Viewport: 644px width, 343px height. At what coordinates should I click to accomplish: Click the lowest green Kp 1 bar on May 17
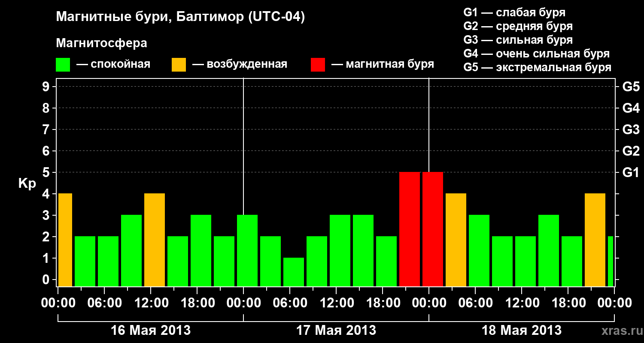[x=294, y=272]
